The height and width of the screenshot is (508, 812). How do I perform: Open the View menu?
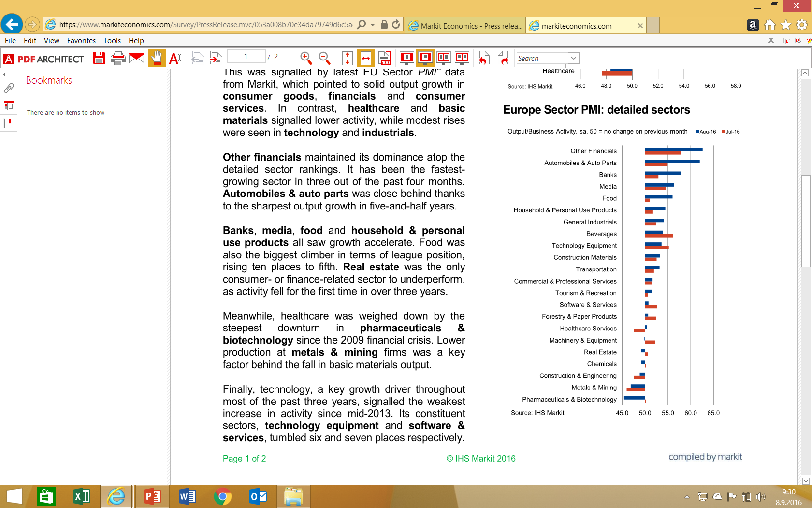[52, 41]
